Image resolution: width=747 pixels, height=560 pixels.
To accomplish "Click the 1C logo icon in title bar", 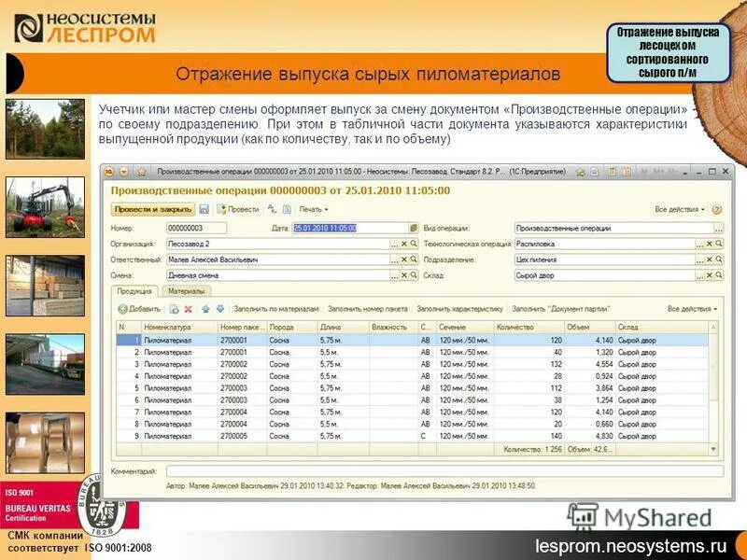I will pos(109,172).
